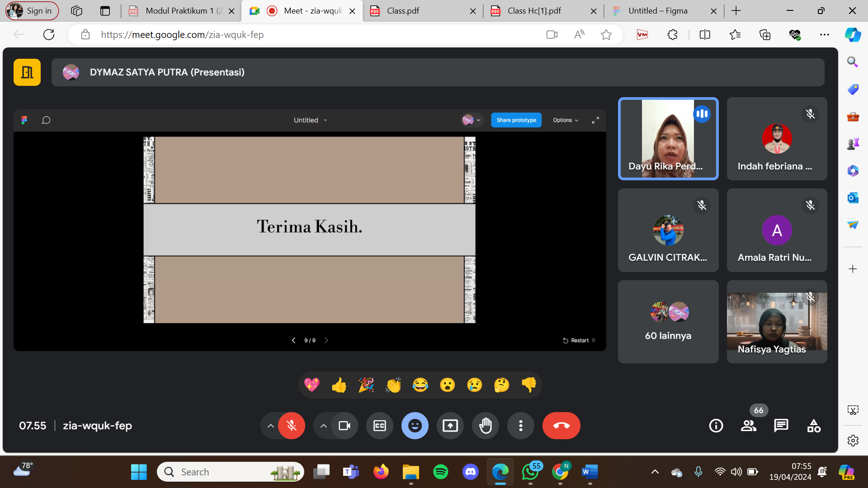Click the Restart prototype button
Viewport: 868px width, 488px height.
tap(576, 341)
